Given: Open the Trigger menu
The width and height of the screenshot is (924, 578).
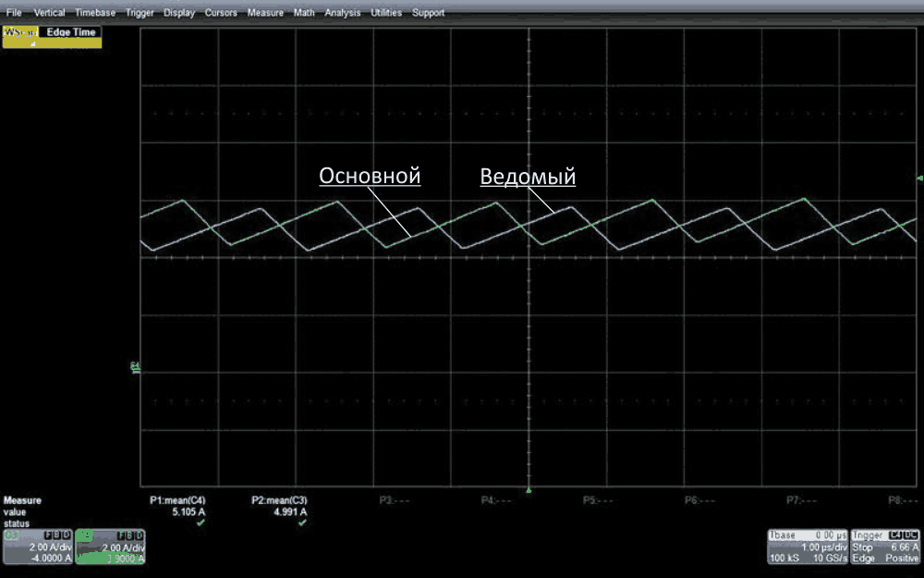Looking at the screenshot, I should (x=140, y=12).
